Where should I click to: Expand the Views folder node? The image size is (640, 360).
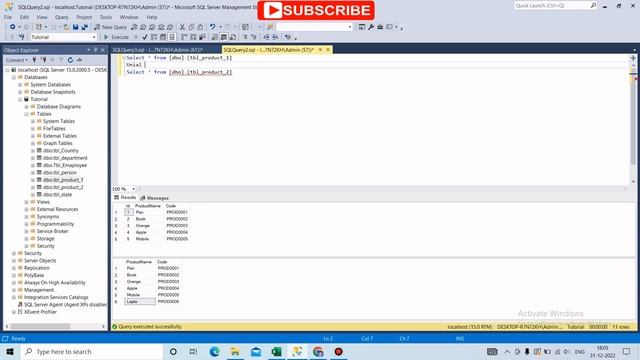(x=27, y=202)
